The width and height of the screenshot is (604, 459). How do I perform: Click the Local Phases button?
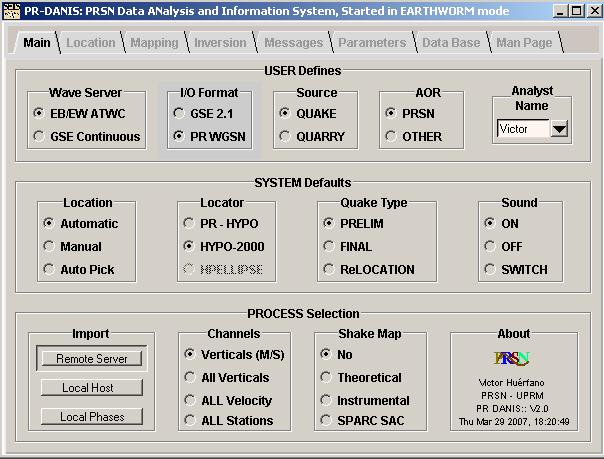(92, 417)
